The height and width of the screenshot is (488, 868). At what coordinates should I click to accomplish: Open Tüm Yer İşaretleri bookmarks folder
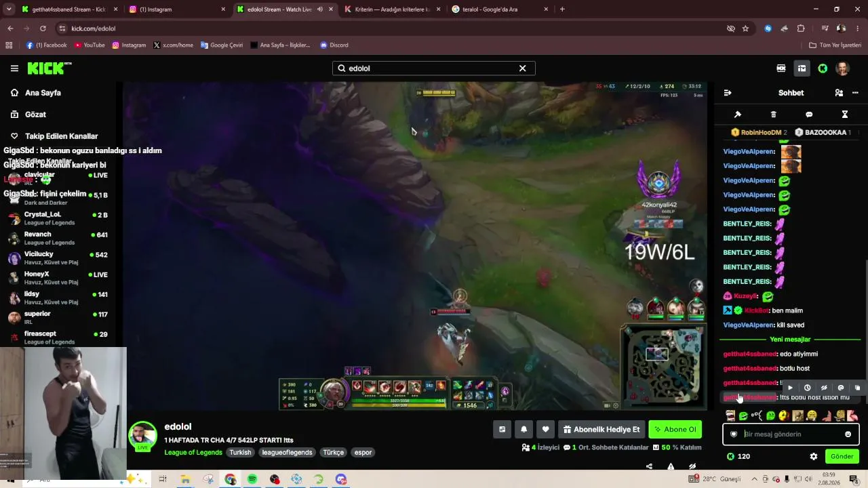pos(835,45)
